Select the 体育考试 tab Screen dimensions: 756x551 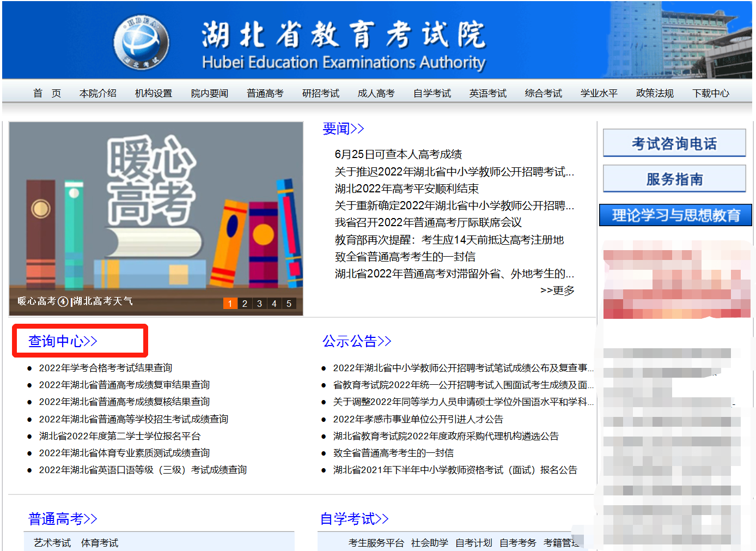100,543
